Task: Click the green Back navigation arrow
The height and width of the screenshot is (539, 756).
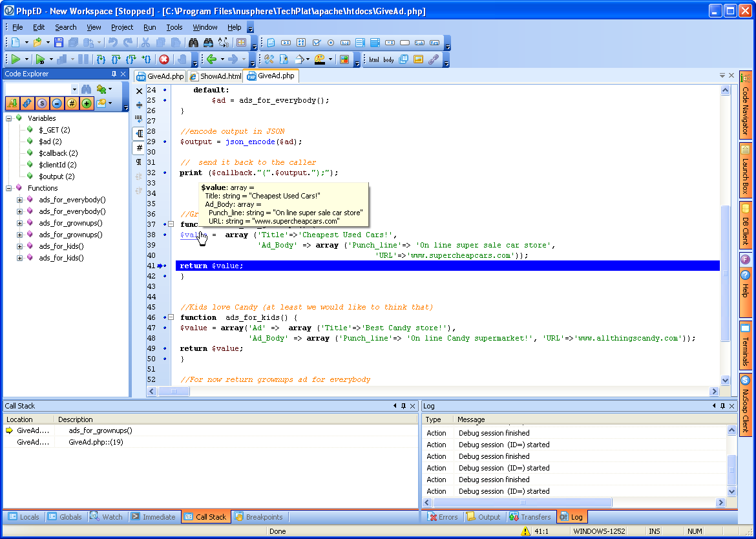Action: click(x=211, y=59)
